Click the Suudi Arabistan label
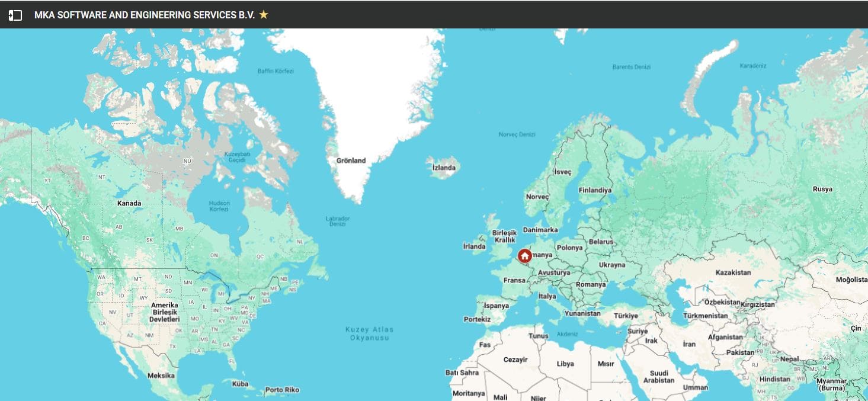This screenshot has height=401, width=868. click(x=659, y=377)
